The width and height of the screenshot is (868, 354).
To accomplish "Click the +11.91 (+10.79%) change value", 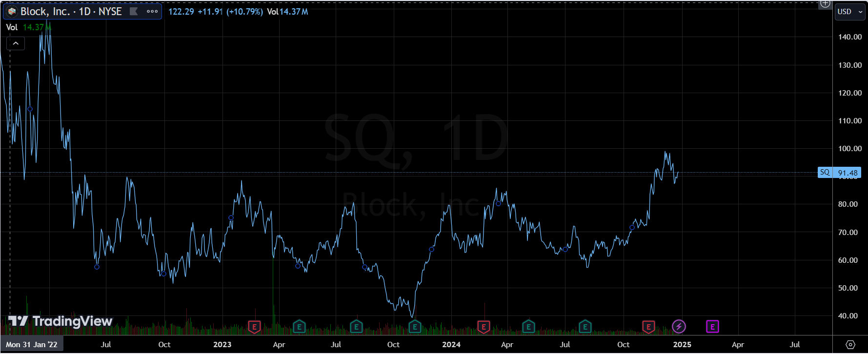I will [230, 12].
